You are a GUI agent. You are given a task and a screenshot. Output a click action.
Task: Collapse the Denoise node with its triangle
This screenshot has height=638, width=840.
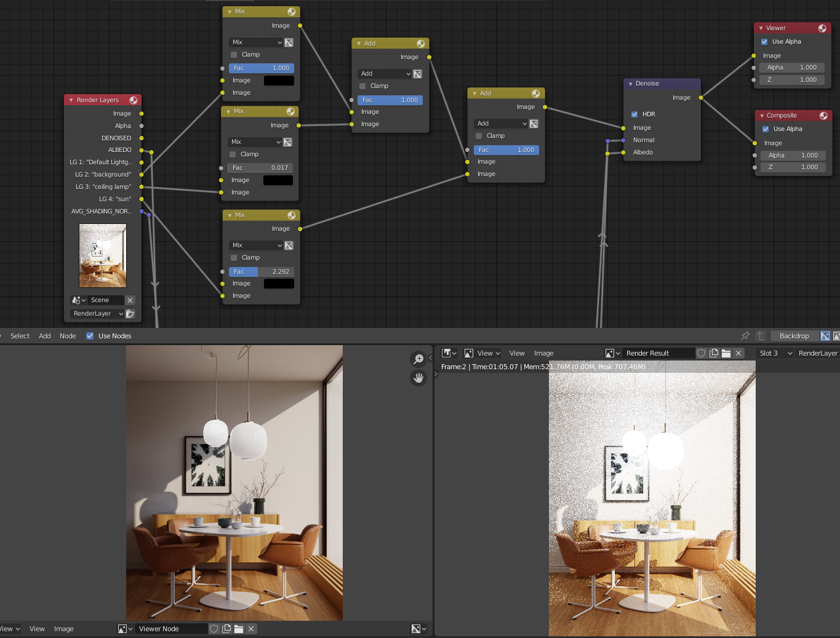630,84
